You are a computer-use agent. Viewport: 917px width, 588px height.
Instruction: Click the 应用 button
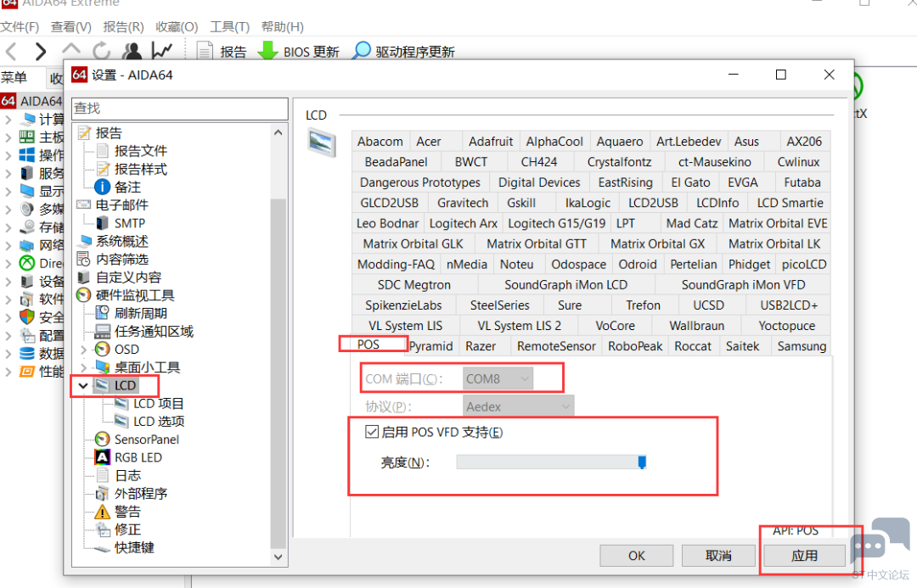tap(804, 556)
